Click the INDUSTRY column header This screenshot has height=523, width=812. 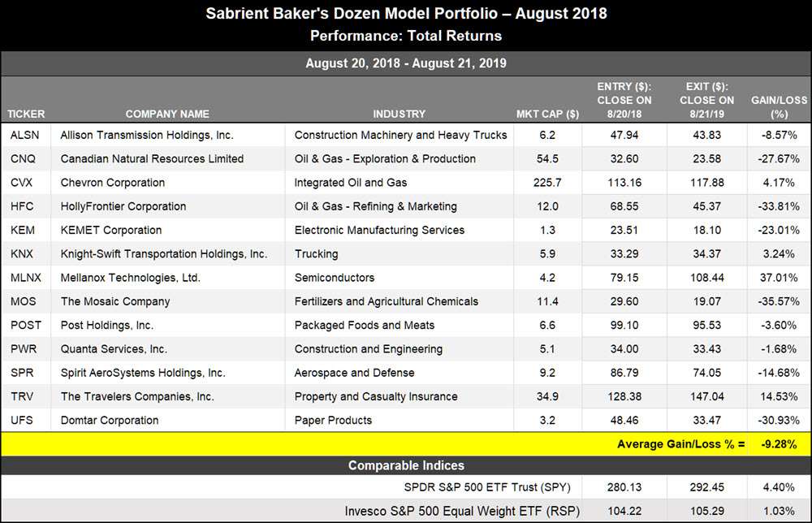(400, 114)
